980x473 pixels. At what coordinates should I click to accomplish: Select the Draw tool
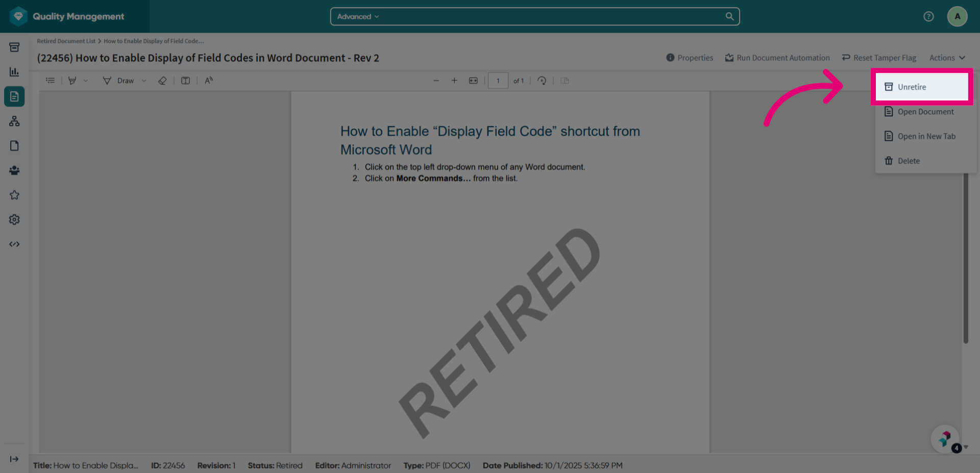(118, 81)
